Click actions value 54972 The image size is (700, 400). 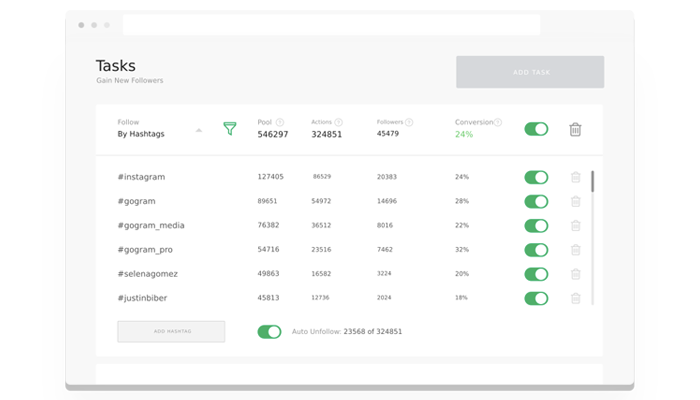tap(321, 201)
